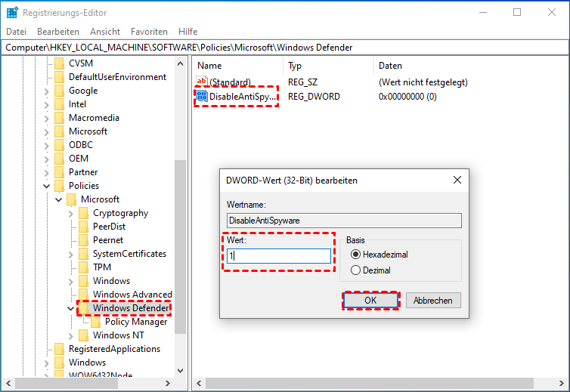Collapse the Policies tree node
Viewport: 570px width, 392px height.
47,186
